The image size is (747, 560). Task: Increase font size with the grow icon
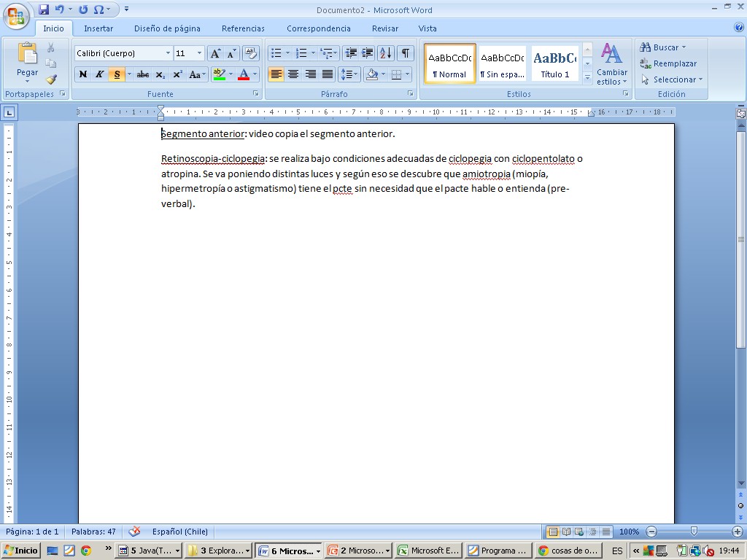215,53
